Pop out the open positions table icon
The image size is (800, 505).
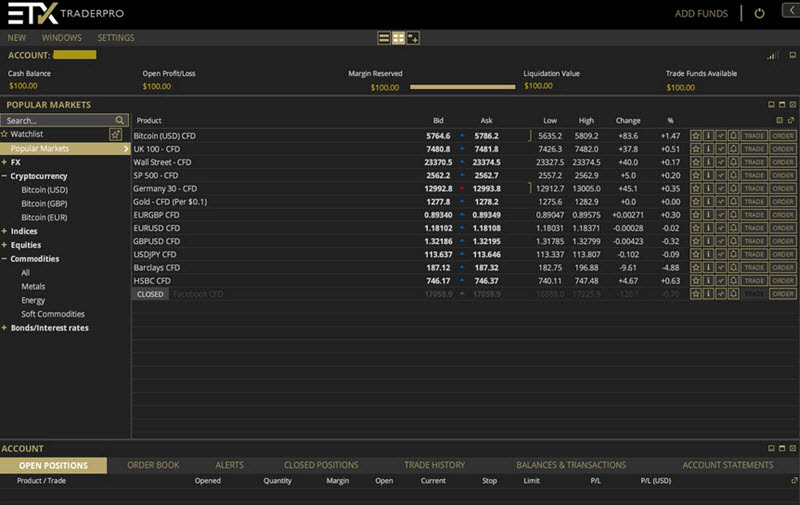(794, 481)
